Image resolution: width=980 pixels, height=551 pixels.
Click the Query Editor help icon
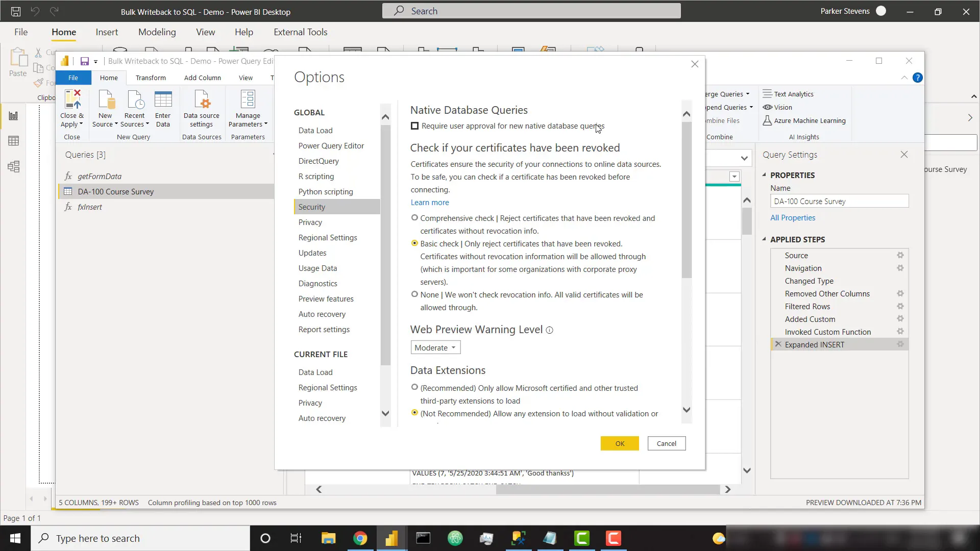(917, 78)
